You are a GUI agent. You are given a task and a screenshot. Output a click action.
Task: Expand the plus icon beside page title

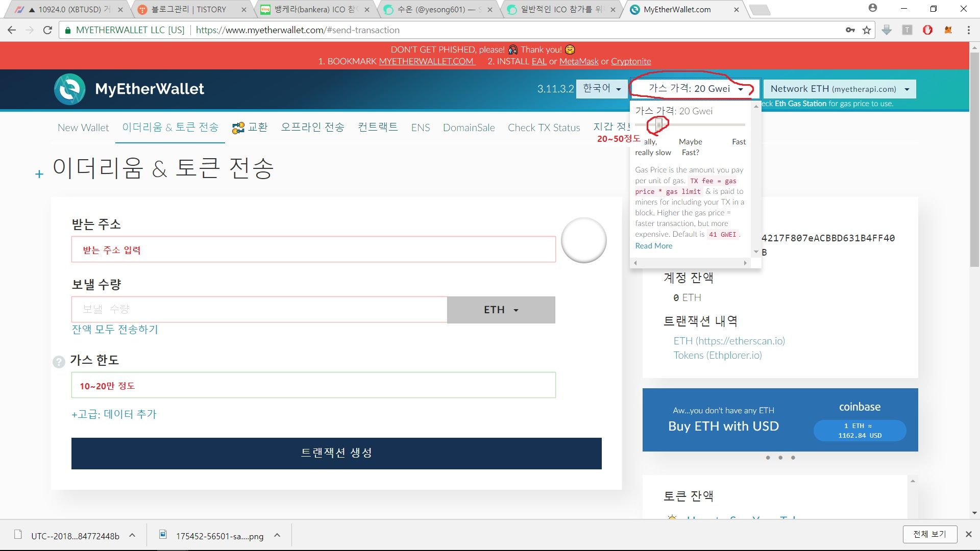coord(39,174)
